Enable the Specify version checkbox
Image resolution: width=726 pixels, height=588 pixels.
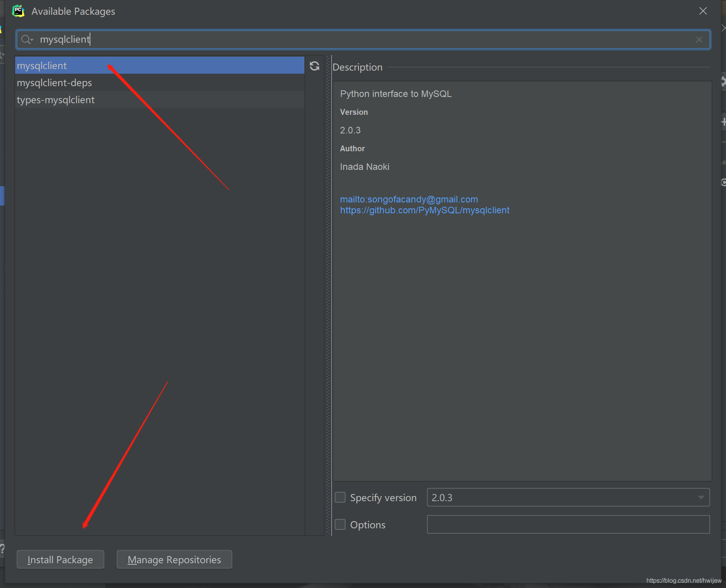(x=340, y=497)
